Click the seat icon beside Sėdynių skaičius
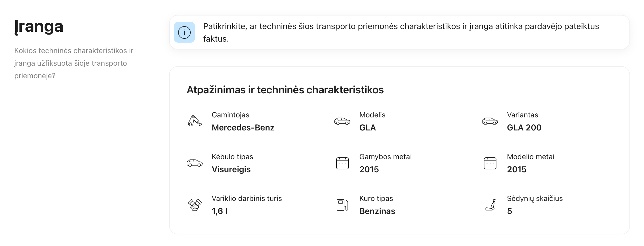The image size is (644, 246). point(491,205)
